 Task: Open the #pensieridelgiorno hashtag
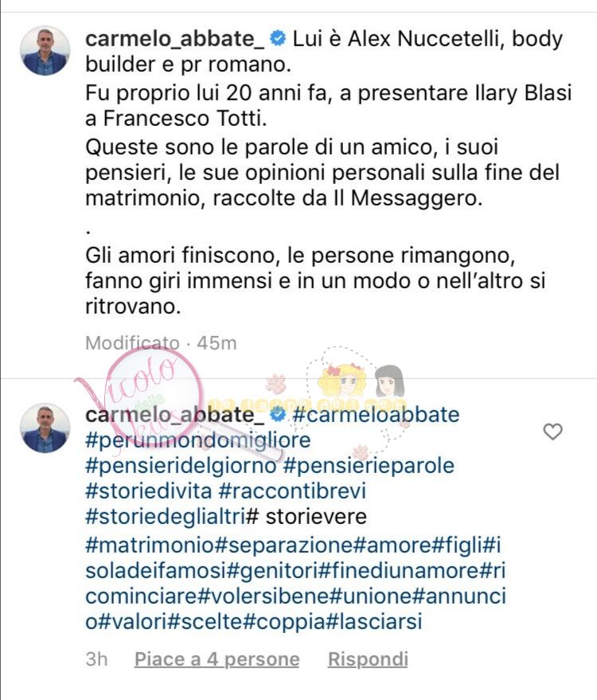click(181, 466)
